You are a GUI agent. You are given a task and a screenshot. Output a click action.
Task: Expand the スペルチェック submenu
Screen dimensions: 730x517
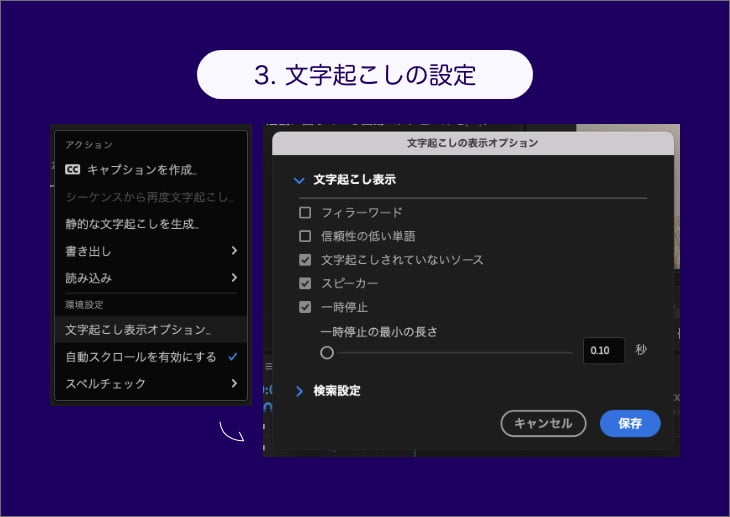pos(234,384)
